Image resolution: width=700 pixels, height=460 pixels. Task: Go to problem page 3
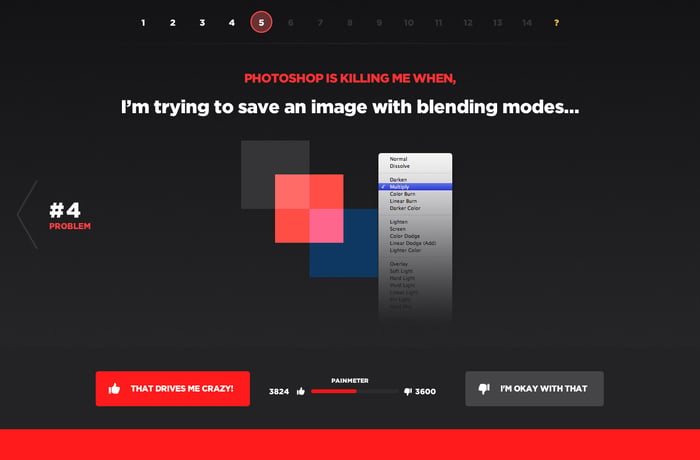click(202, 23)
